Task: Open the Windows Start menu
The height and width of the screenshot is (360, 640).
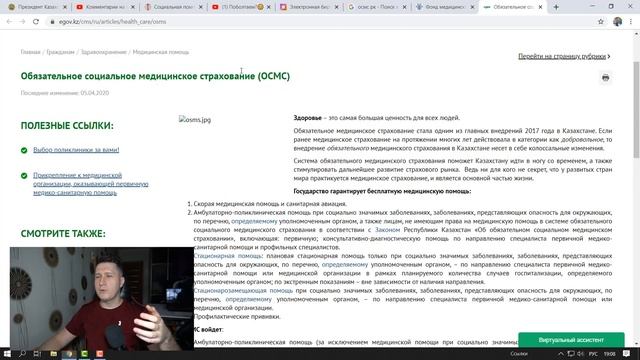Action: click(7, 353)
